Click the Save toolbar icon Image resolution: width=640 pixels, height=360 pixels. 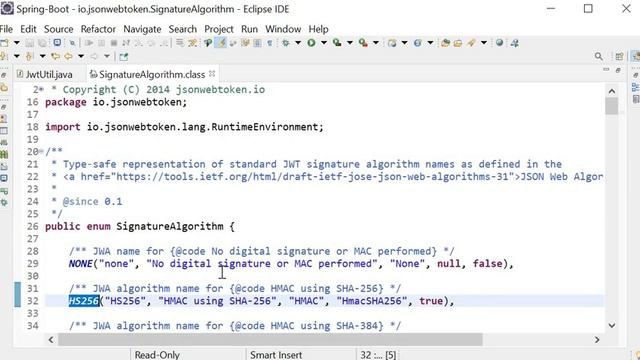[x=30, y=43]
